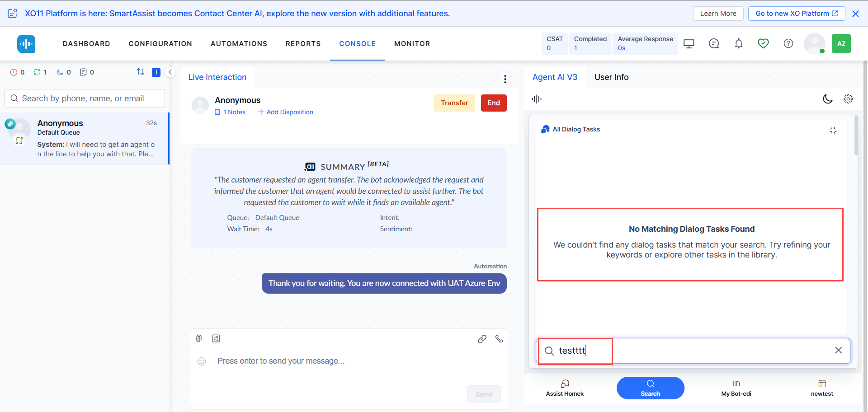Click the phone call icon

[499, 338]
